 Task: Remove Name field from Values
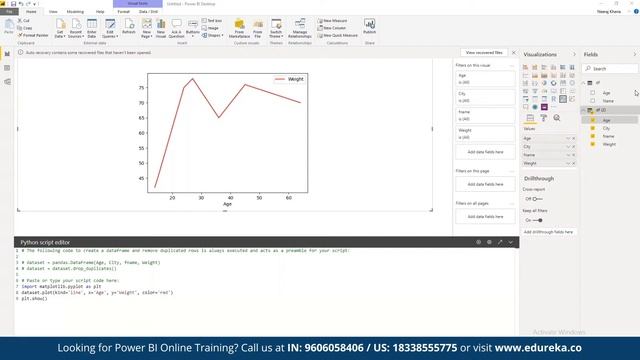click(573, 155)
